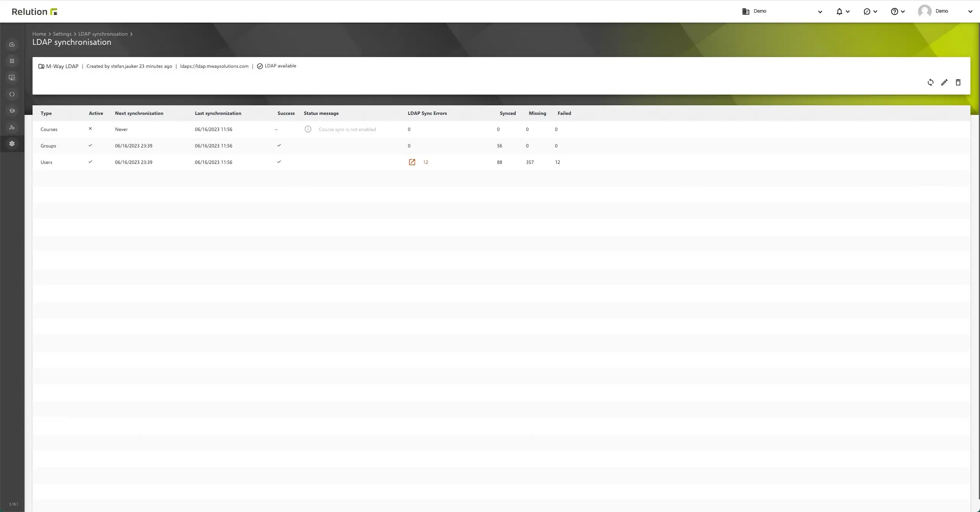Open the curly braces sidebar icon
Image resolution: width=980 pixels, height=512 pixels.
click(12, 94)
